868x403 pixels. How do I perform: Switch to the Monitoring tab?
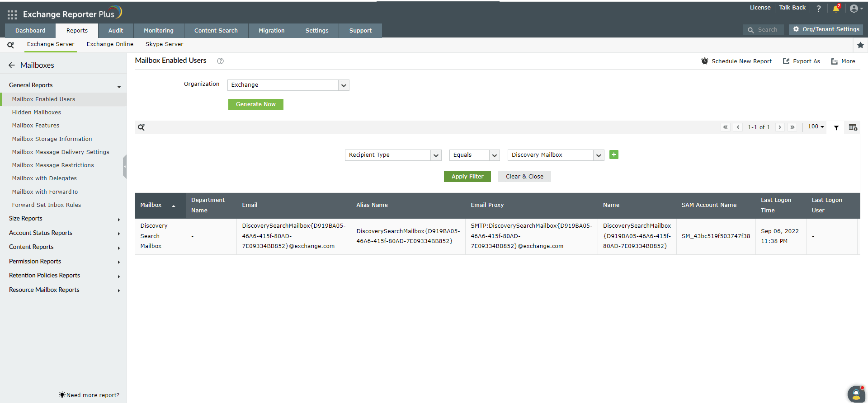159,31
